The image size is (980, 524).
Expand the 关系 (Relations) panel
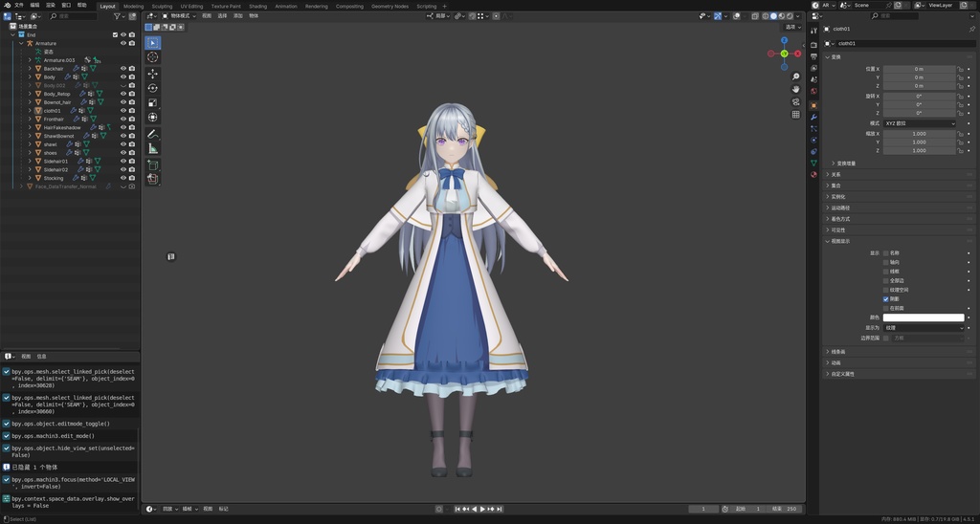[835, 174]
